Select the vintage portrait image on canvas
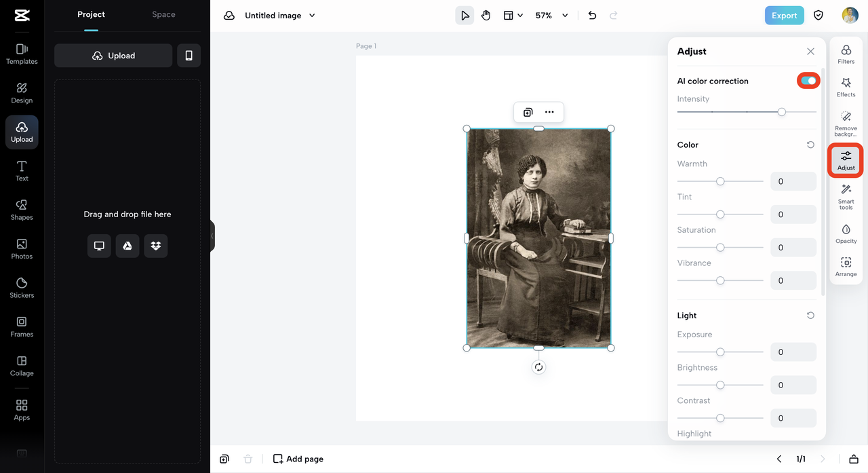Image resolution: width=868 pixels, height=473 pixels. [x=538, y=238]
